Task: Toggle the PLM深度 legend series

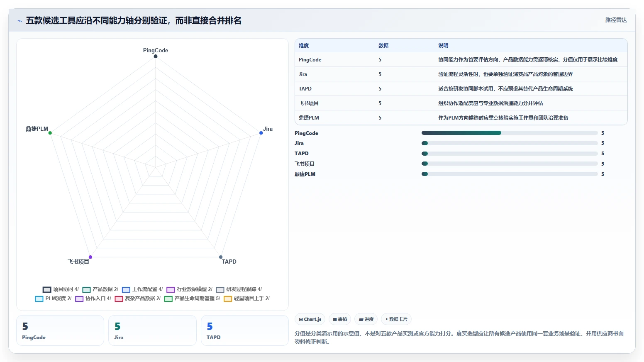Action: tap(53, 298)
